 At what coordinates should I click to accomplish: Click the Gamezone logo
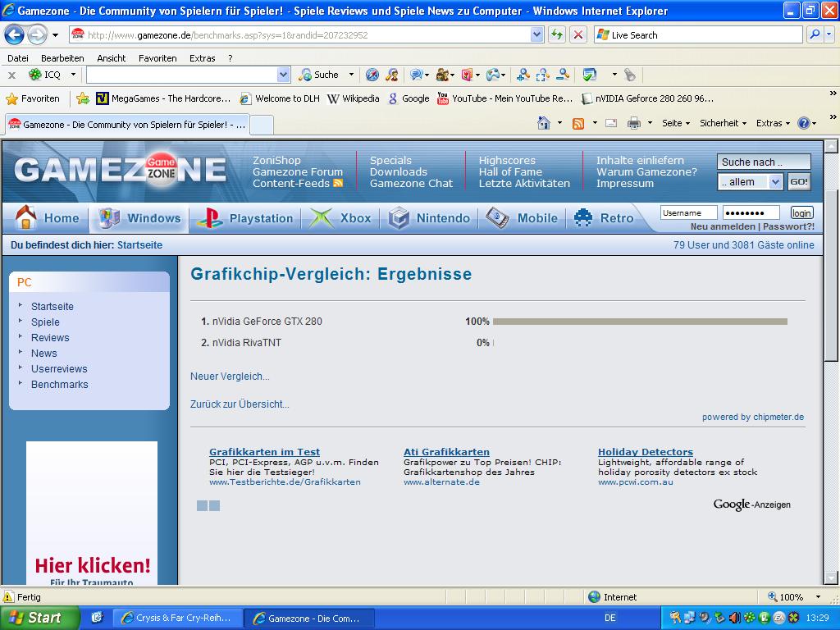[120, 170]
